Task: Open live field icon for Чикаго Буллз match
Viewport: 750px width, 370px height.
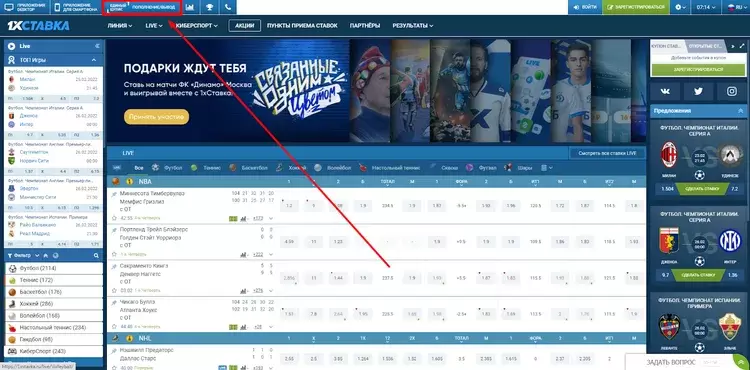Action: (233, 326)
